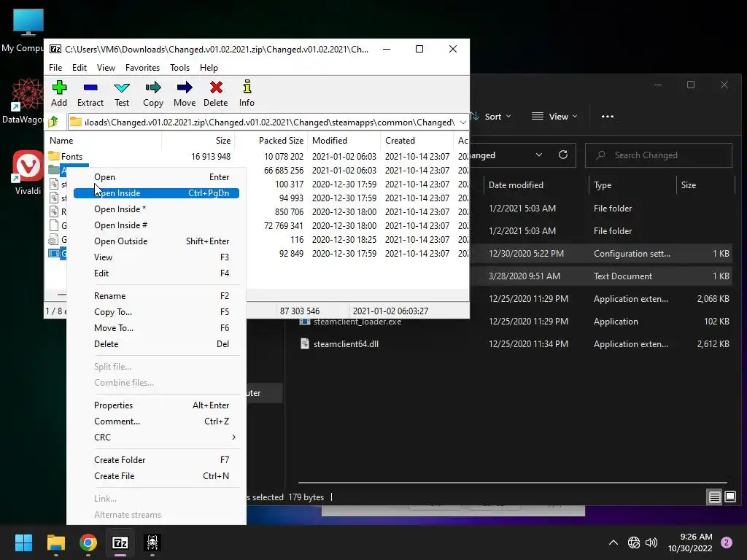Open the volume control in the tray

pos(651,542)
